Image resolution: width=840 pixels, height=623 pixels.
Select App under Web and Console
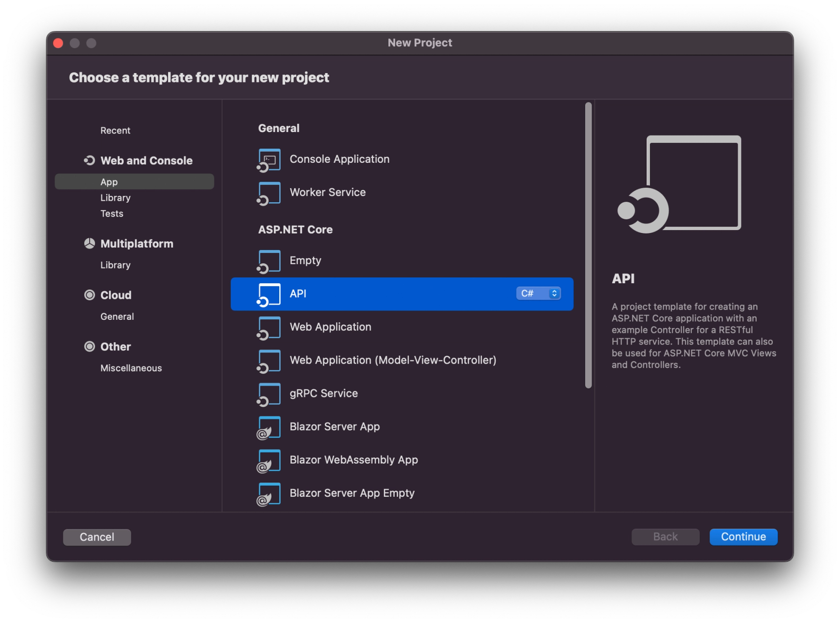pyautogui.click(x=134, y=181)
